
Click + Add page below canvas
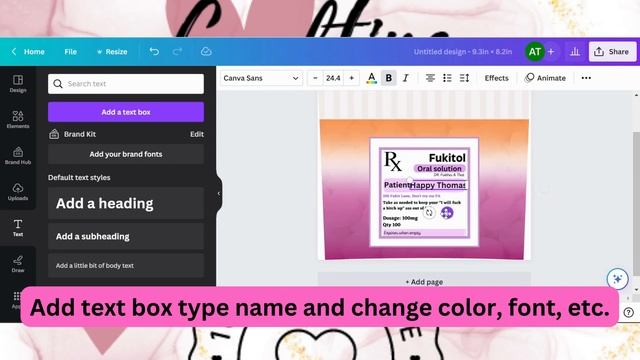(424, 282)
